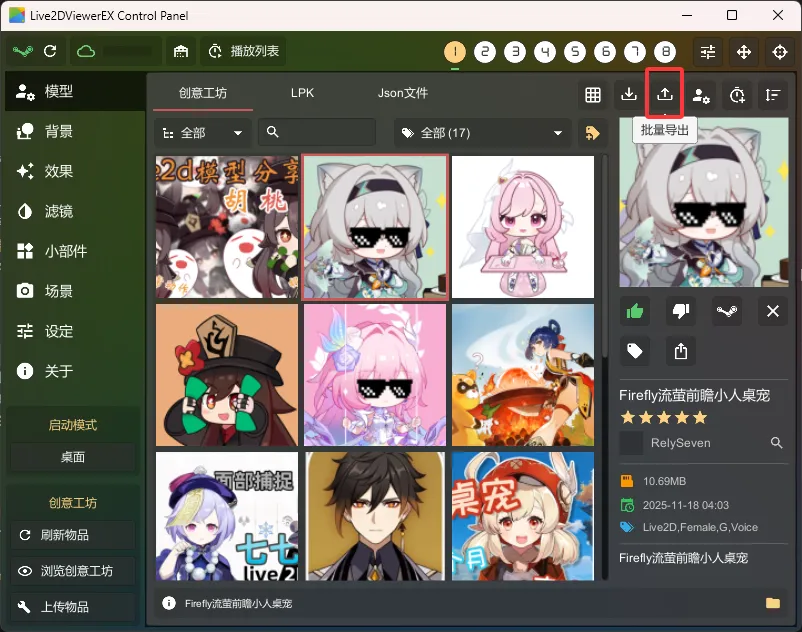The width and height of the screenshot is (802, 632).
Task: Select the Klee 桌宠 thumbnail
Action: click(523, 516)
